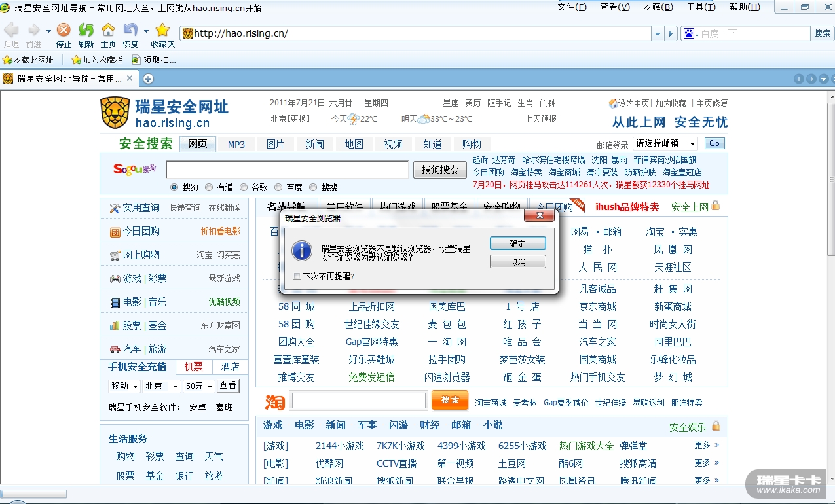Refresh the page with the 刷新 icon

[x=86, y=30]
